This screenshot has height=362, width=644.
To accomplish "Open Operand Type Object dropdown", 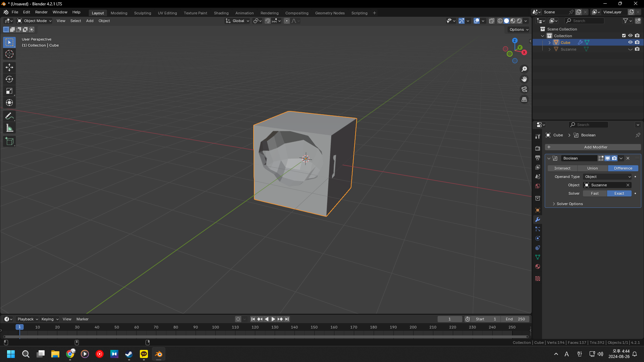I will click(607, 177).
